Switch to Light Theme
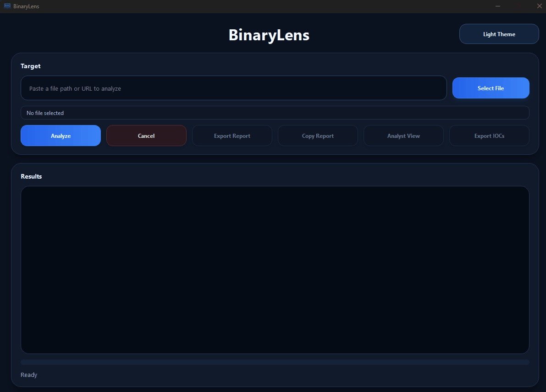 point(499,34)
